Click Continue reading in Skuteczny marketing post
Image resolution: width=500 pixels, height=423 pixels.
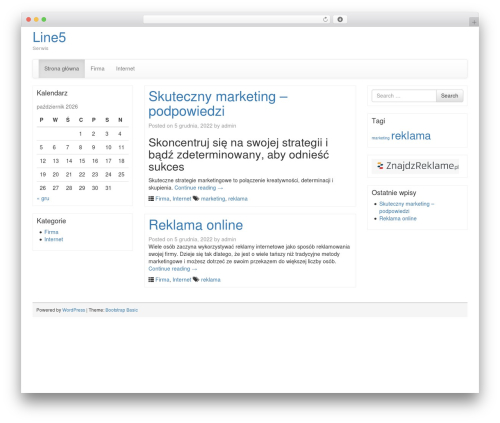[x=199, y=188]
